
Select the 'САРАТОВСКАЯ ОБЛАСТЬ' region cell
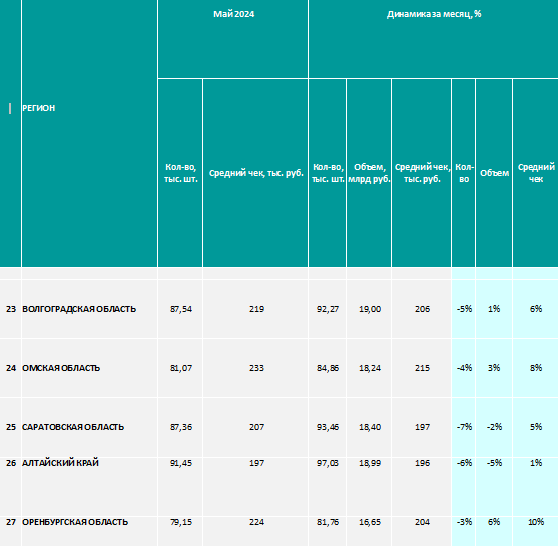(x=89, y=427)
